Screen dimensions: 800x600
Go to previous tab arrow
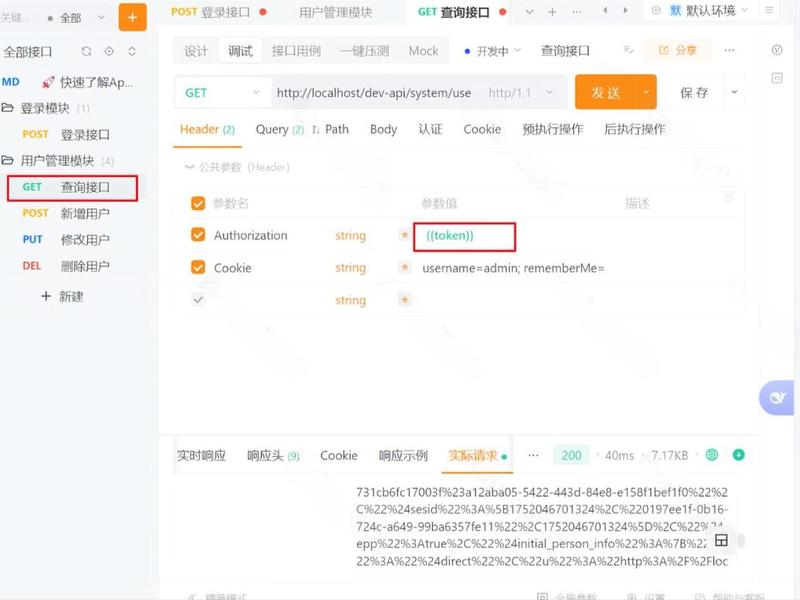tap(605, 11)
